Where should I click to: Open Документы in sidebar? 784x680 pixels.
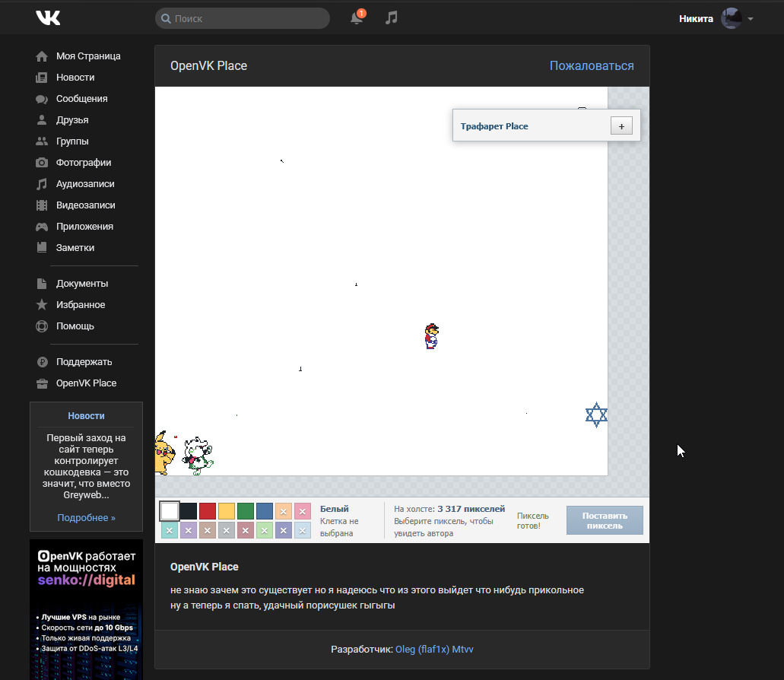click(82, 284)
